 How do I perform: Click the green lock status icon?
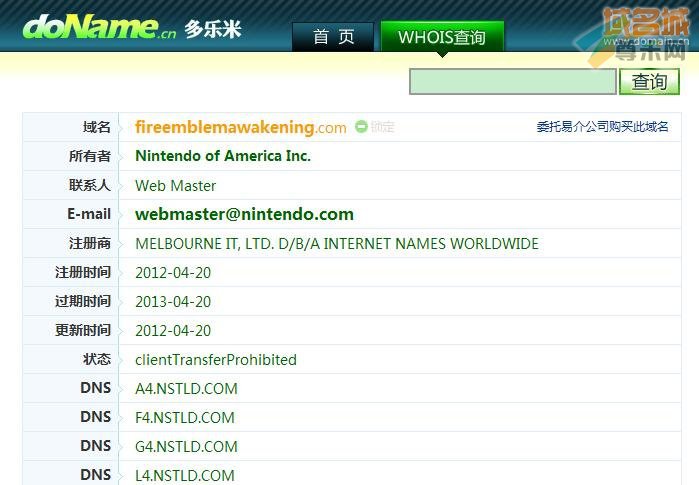361,127
